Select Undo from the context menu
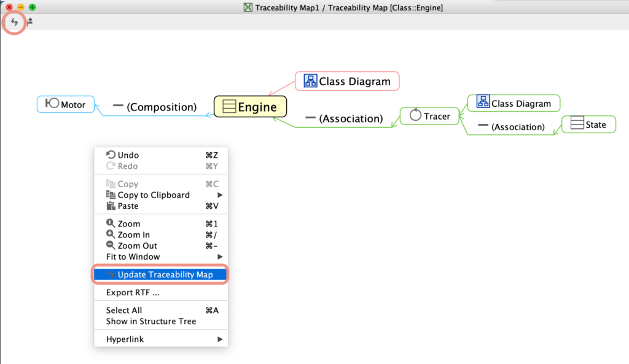The height and width of the screenshot is (364, 629). tap(126, 155)
